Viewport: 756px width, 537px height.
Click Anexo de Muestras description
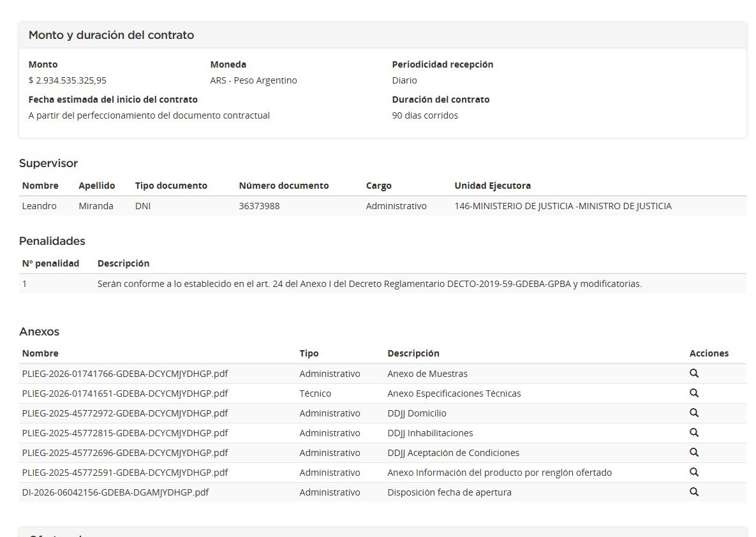[x=427, y=374]
